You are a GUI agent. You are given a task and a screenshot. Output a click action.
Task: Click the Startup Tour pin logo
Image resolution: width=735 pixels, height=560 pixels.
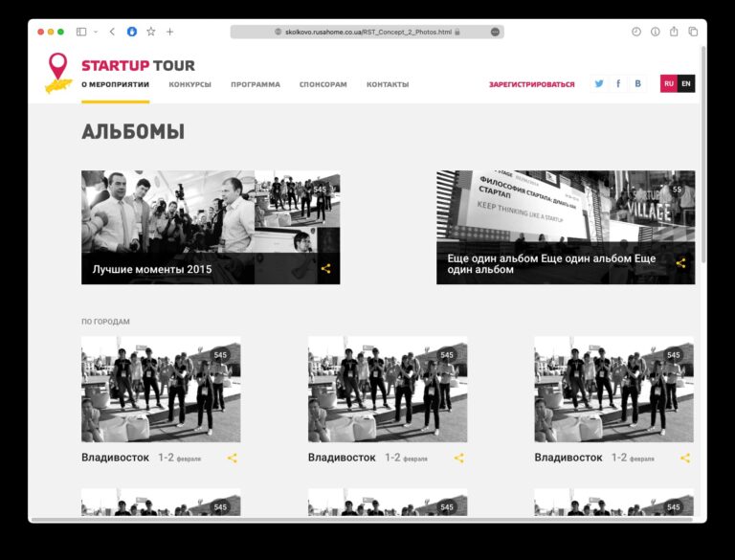[58, 73]
